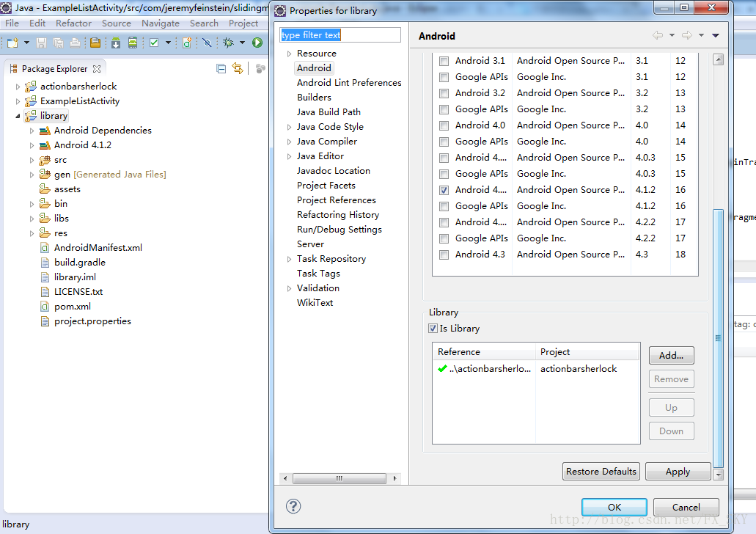Expand the Android Dependencies node
Image resolution: width=756 pixels, height=534 pixels.
[32, 131]
